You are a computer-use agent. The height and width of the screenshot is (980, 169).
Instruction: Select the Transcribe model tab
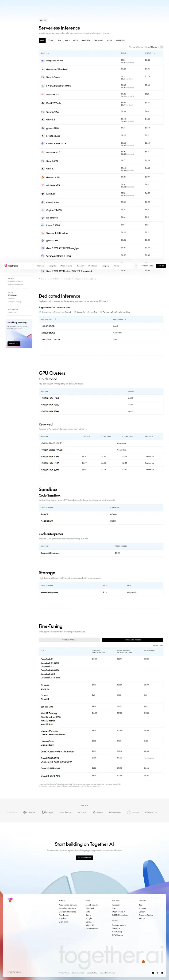pos(86,40)
